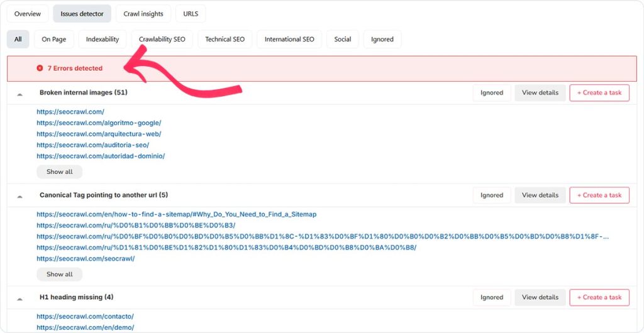Ignore the H1 heading missing issue

pyautogui.click(x=492, y=297)
